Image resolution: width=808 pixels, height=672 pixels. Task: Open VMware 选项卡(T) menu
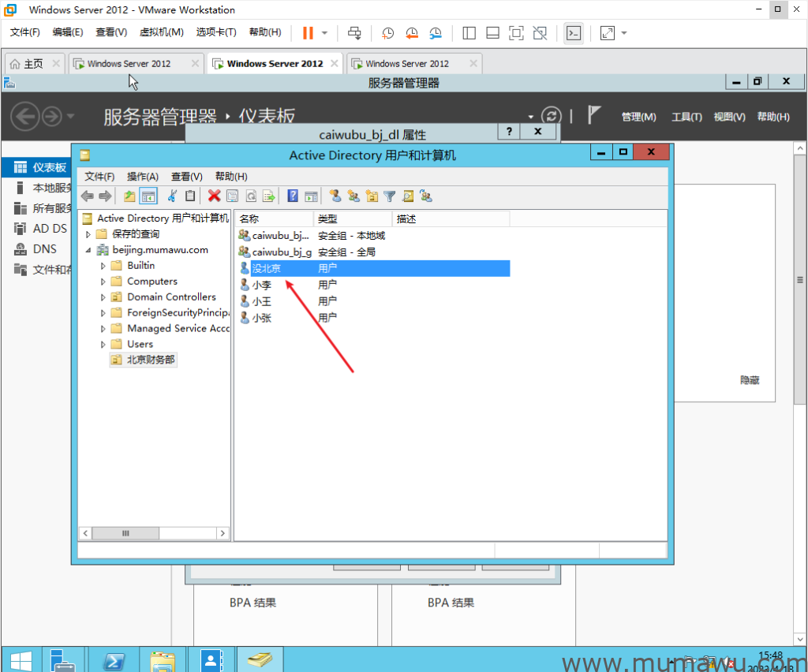216,32
